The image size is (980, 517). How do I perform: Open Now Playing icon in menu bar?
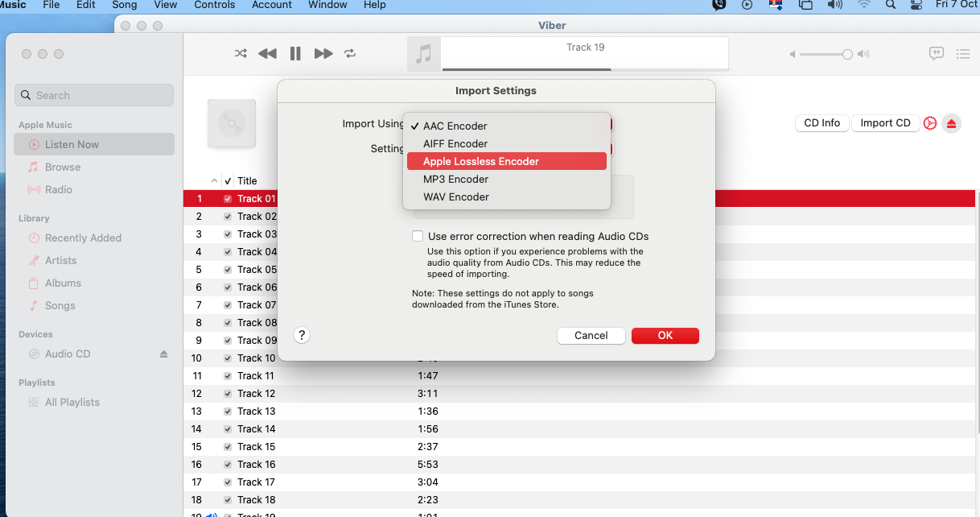747,5
